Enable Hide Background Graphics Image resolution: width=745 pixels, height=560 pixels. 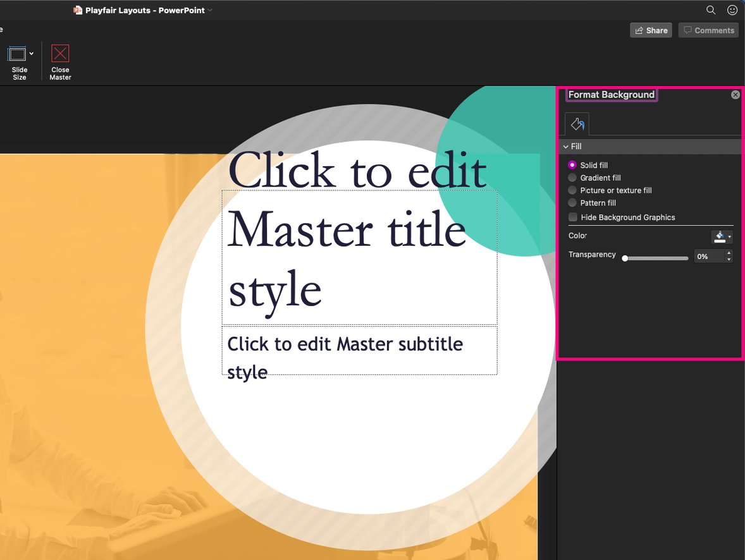click(572, 217)
